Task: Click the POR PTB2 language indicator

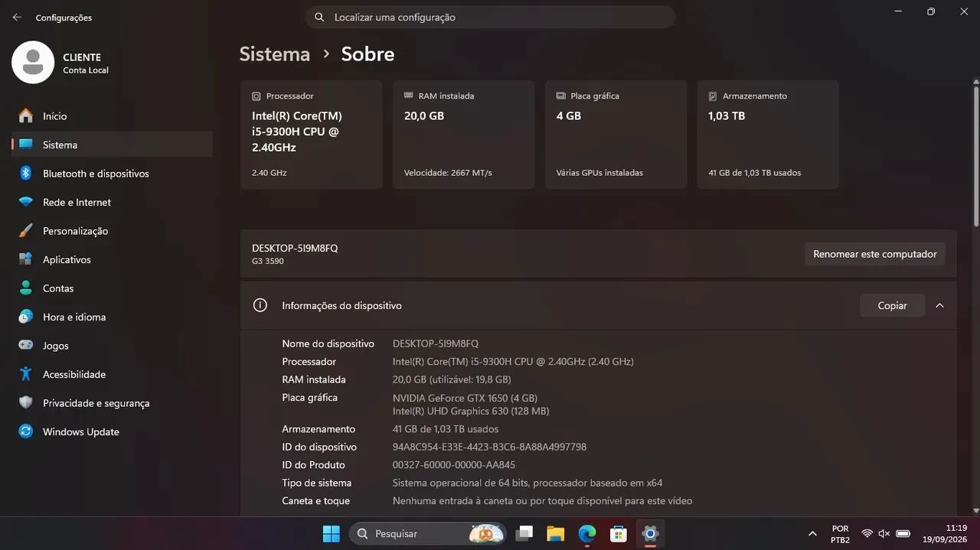Action: point(840,533)
